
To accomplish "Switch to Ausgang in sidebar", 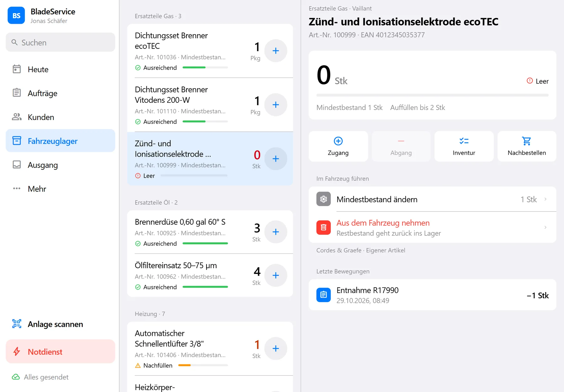I will 60,165.
